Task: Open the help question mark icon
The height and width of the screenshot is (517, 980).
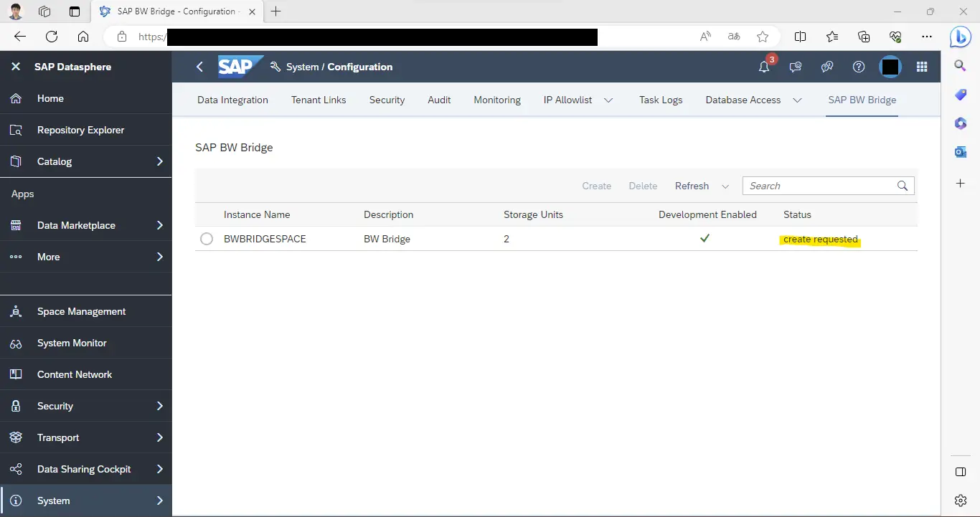Action: click(x=859, y=67)
